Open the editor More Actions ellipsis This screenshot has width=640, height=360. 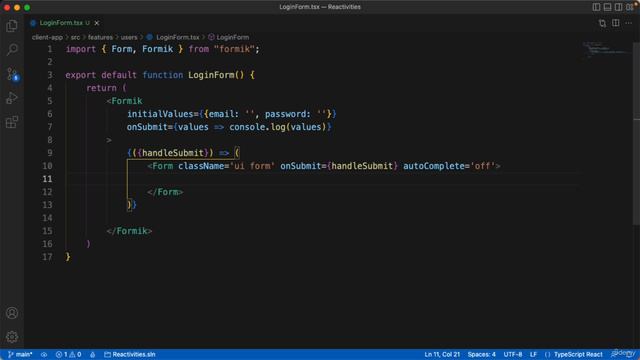coord(629,23)
